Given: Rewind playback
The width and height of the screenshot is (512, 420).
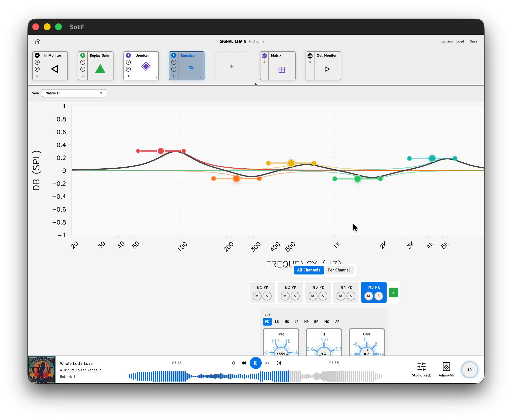Looking at the screenshot, I should tap(244, 363).
